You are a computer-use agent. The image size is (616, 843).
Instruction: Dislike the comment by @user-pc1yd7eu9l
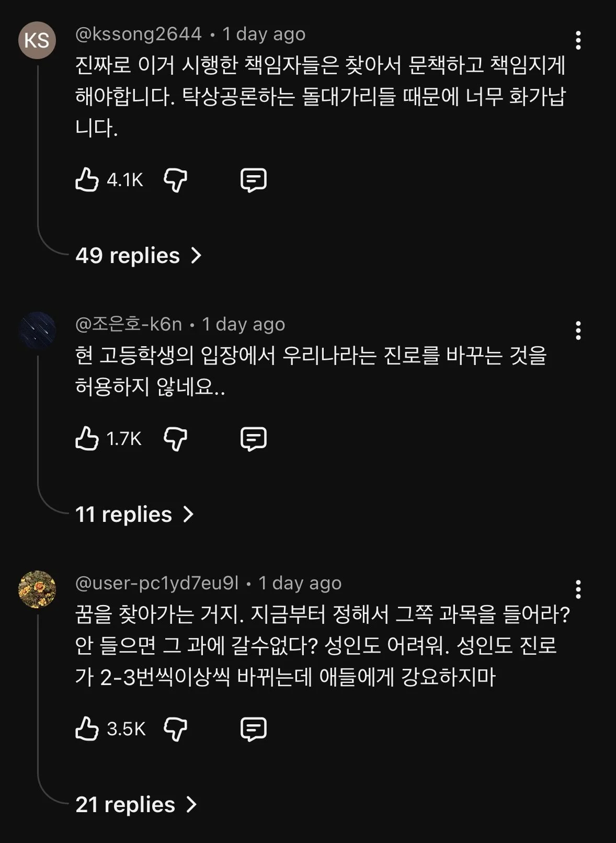(175, 729)
